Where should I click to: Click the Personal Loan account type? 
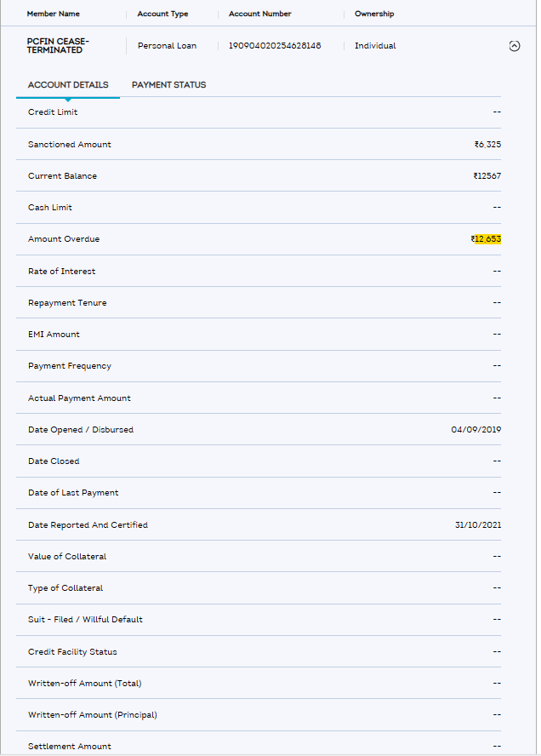(167, 46)
